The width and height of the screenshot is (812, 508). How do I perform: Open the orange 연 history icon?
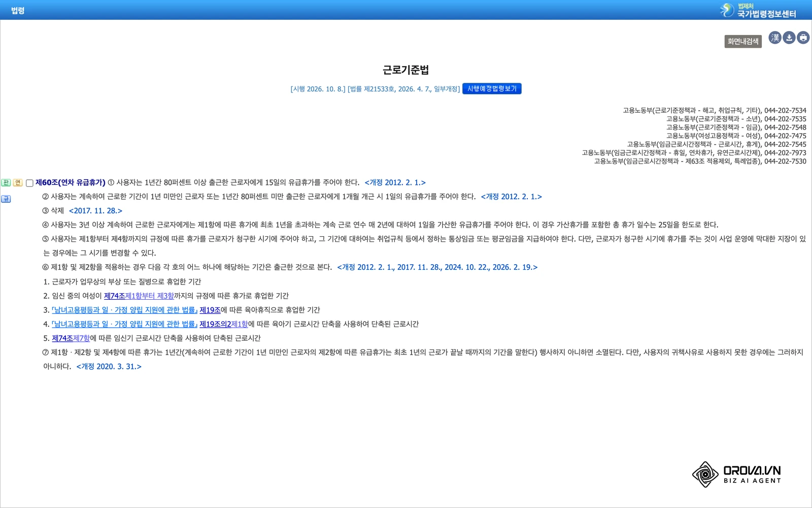point(18,182)
